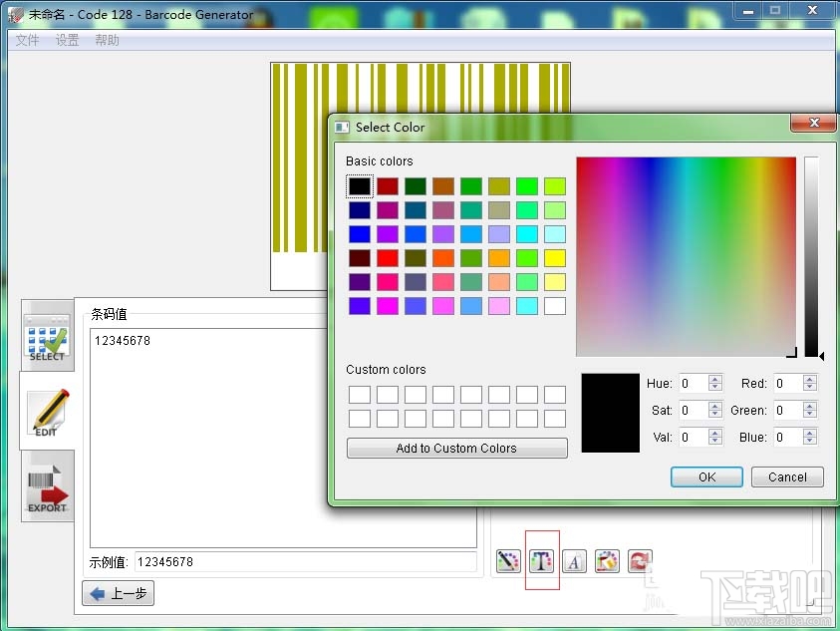Click the red reset arrows icon
840x631 pixels.
[x=639, y=561]
